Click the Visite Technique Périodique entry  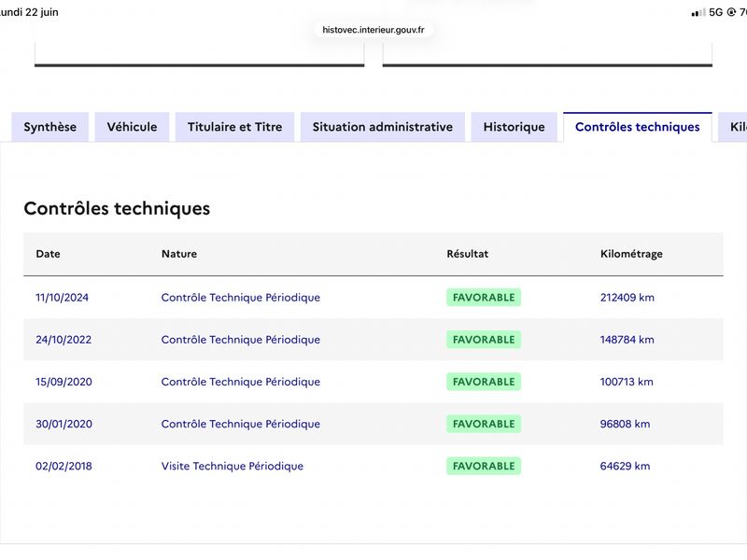click(232, 466)
